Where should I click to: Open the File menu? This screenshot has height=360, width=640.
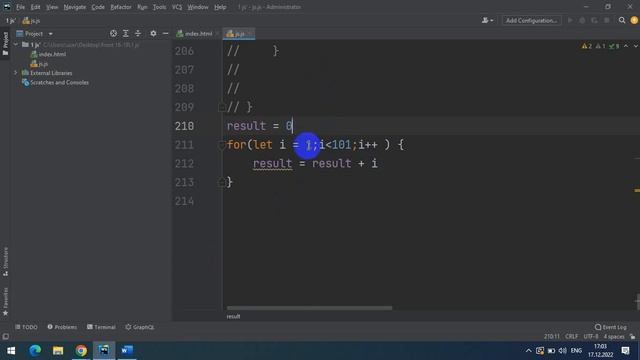coord(20,7)
